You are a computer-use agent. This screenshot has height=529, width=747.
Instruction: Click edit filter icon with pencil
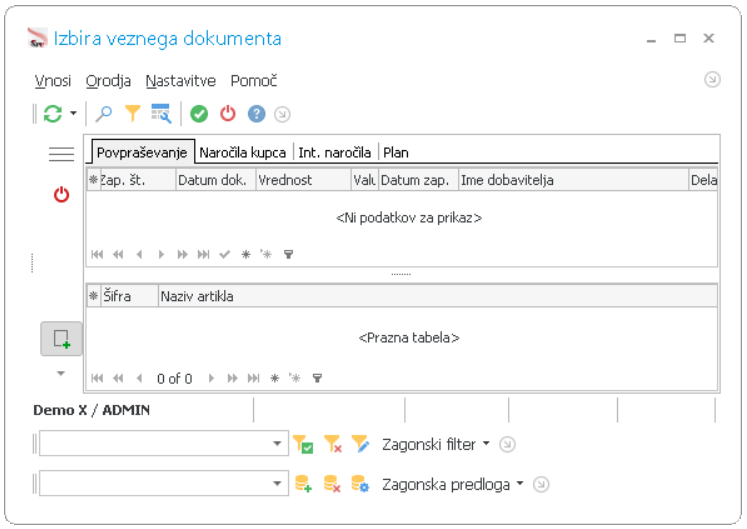361,444
